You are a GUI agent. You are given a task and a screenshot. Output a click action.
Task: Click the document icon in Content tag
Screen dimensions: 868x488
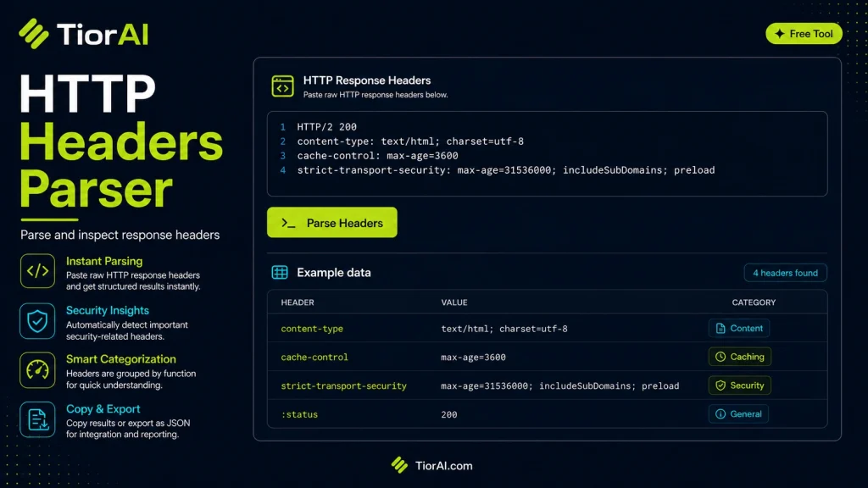click(721, 329)
